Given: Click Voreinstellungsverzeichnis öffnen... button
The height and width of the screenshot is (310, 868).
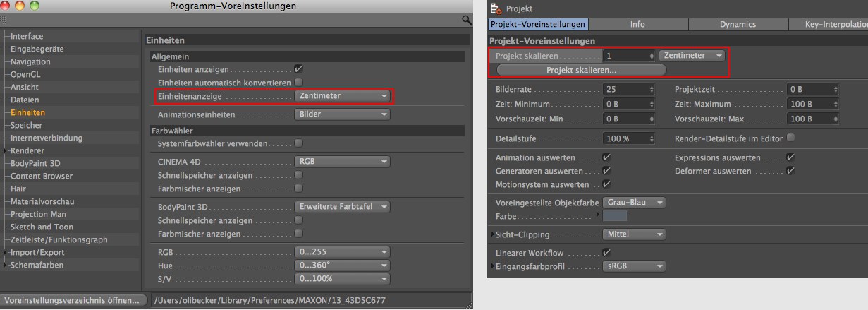Looking at the screenshot, I should tap(73, 300).
